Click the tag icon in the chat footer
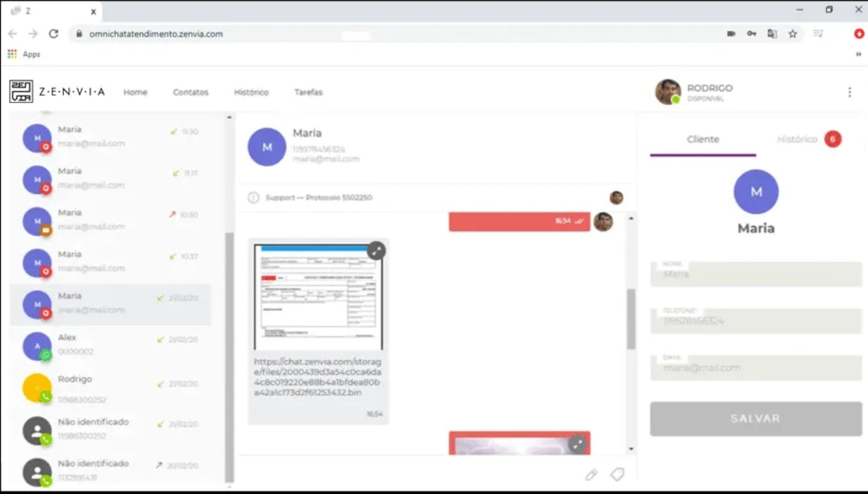This screenshot has height=494, width=868. click(x=617, y=474)
